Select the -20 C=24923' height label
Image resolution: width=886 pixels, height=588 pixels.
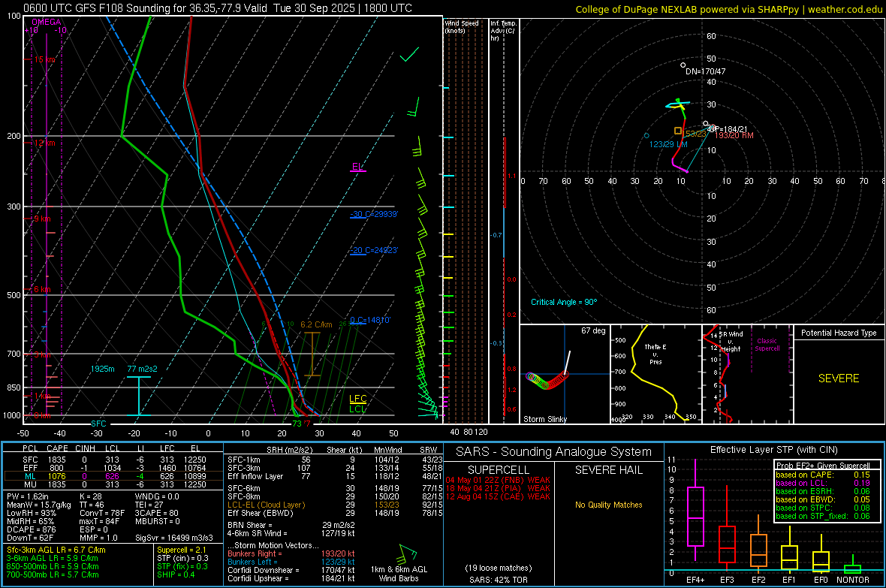374,250
